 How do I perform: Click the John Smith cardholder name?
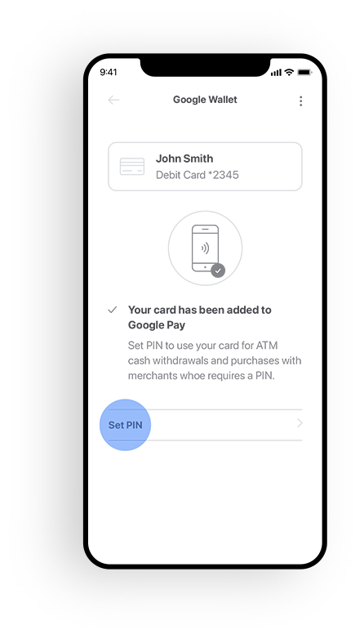(184, 159)
